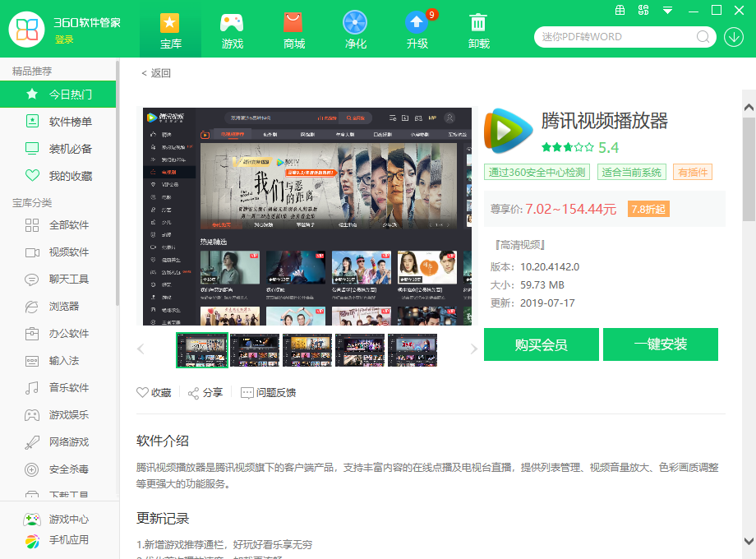Click the 『高清视频』 label
Screen dimensions: 756x559
pyautogui.click(x=519, y=245)
